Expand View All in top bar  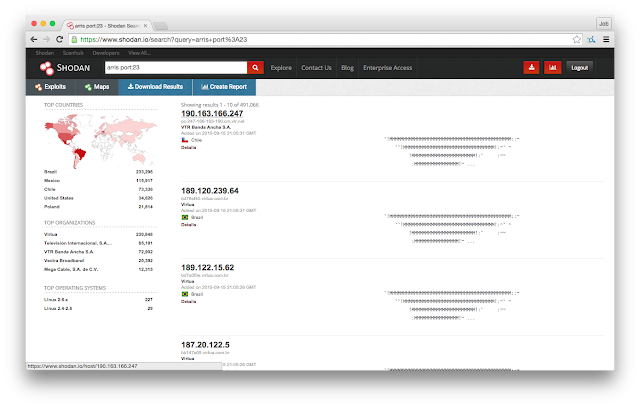click(139, 53)
